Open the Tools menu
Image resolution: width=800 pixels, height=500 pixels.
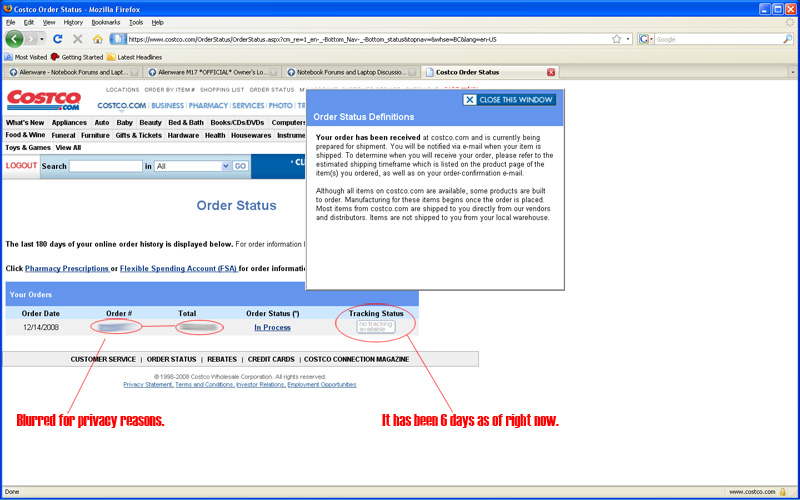[136, 22]
